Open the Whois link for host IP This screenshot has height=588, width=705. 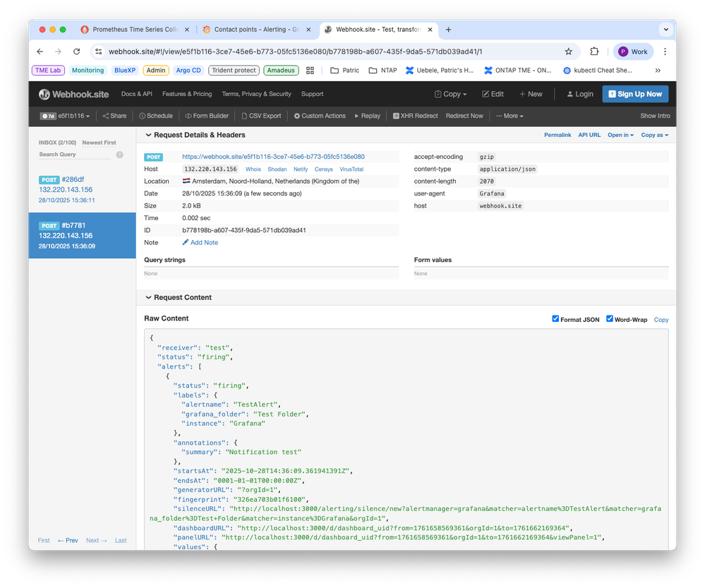pyautogui.click(x=253, y=169)
